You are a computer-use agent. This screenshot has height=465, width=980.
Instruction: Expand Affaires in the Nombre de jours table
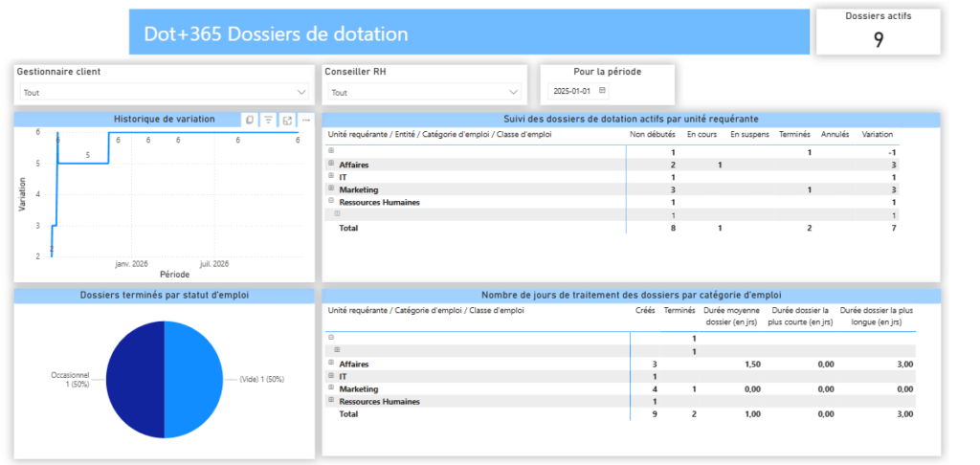pyautogui.click(x=331, y=364)
